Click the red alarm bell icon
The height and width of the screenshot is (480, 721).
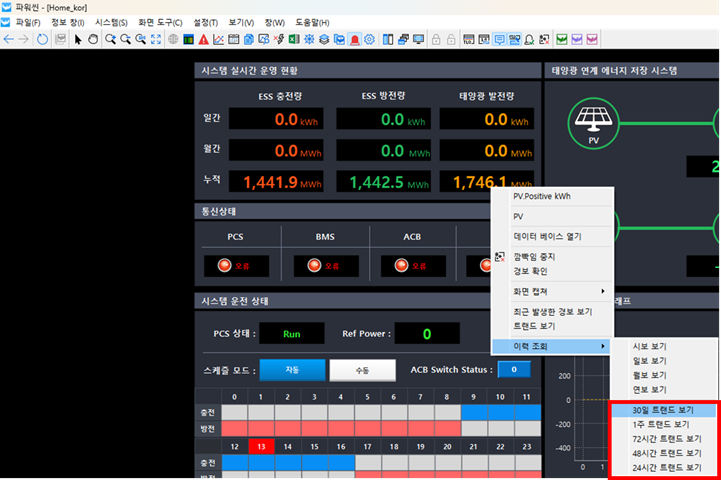pyautogui.click(x=354, y=39)
